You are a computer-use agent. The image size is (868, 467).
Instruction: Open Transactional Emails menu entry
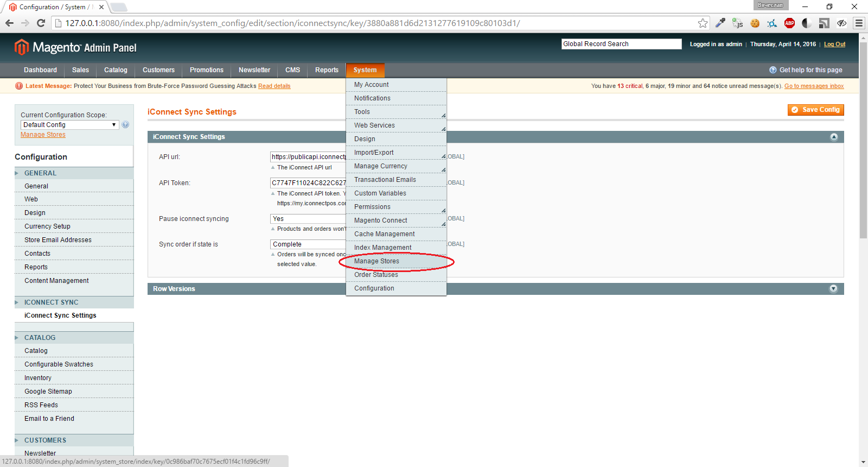tap(396, 180)
